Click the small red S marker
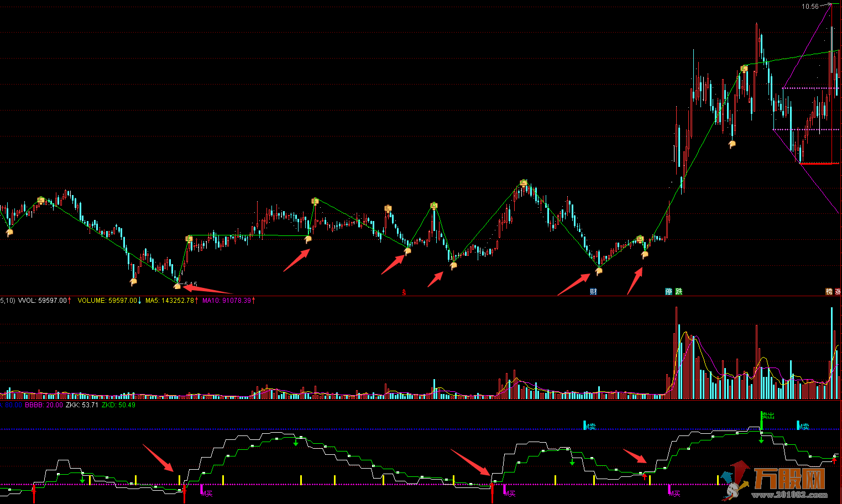 pos(404,292)
